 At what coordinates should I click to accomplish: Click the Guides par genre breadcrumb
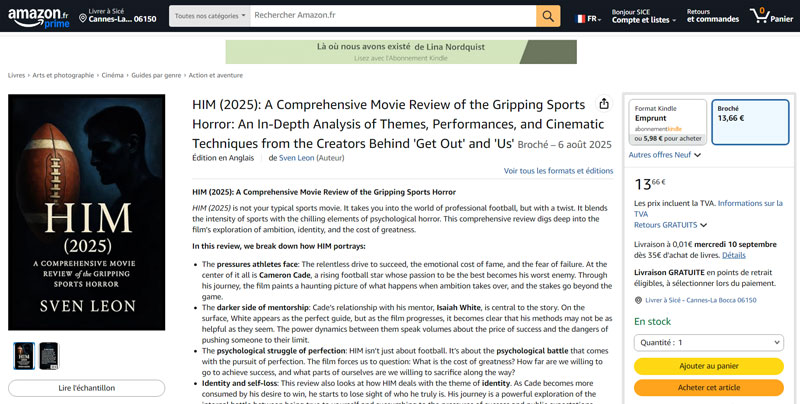pyautogui.click(x=156, y=75)
